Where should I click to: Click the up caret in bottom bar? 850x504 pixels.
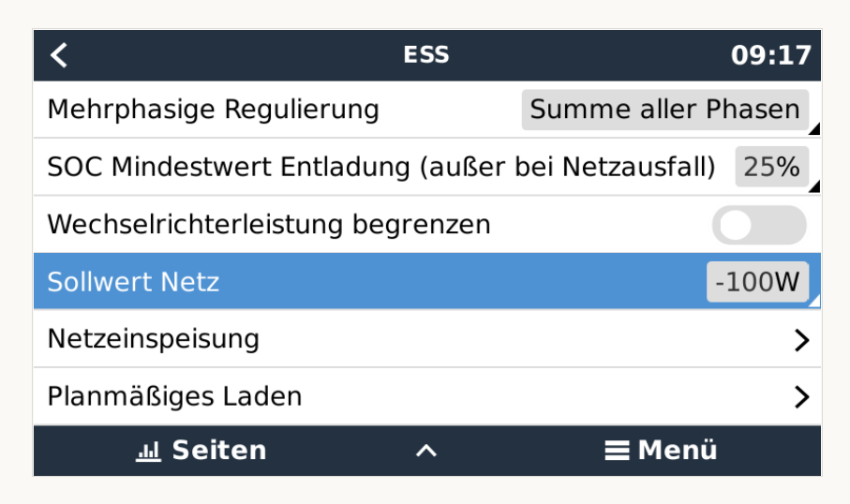coord(426,451)
